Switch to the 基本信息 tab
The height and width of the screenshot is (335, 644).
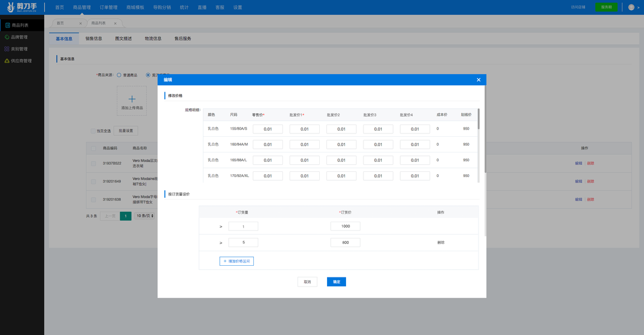[x=64, y=39]
